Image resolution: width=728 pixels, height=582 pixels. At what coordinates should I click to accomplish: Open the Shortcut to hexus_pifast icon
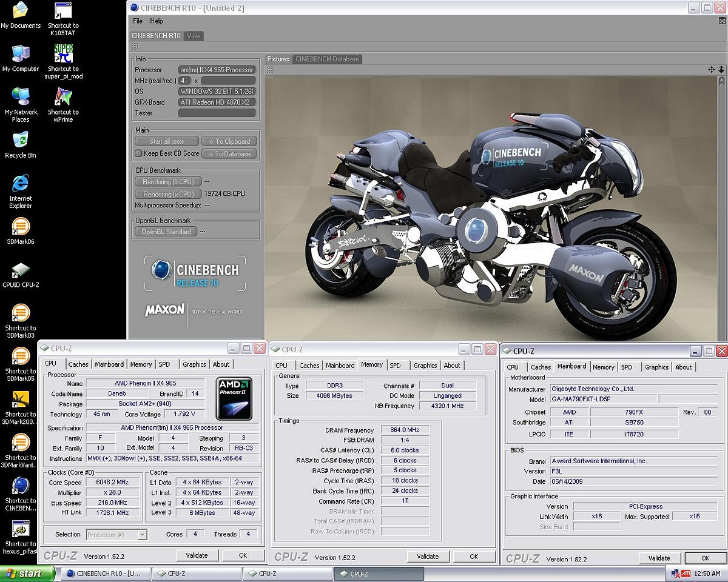coord(21,538)
